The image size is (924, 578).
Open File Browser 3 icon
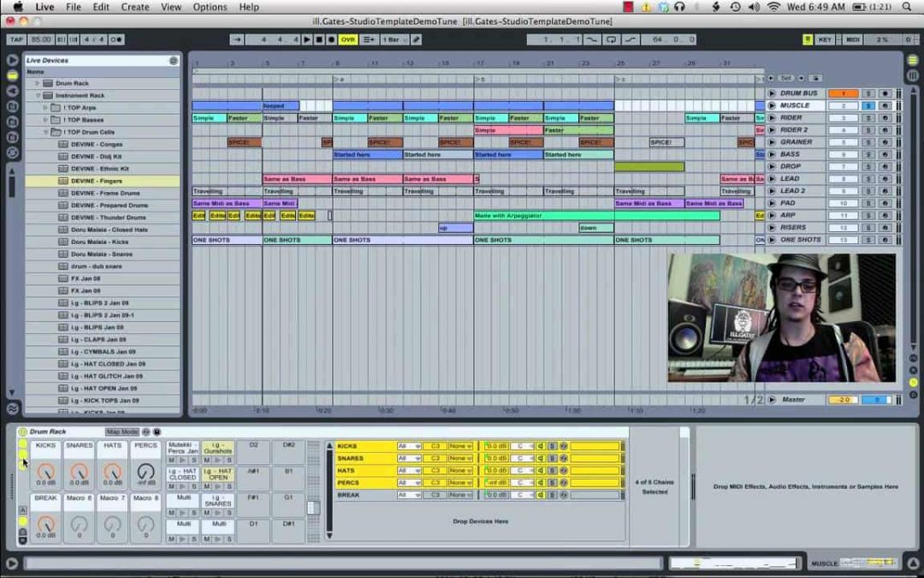[x=12, y=137]
